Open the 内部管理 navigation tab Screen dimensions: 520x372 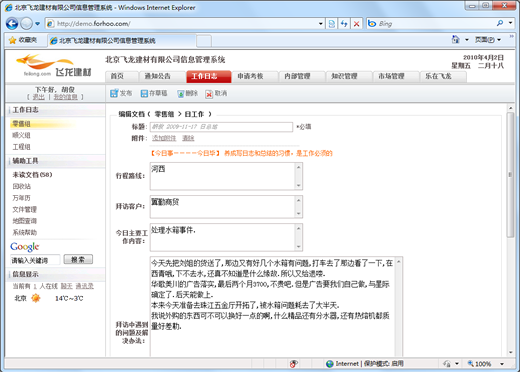(302, 76)
